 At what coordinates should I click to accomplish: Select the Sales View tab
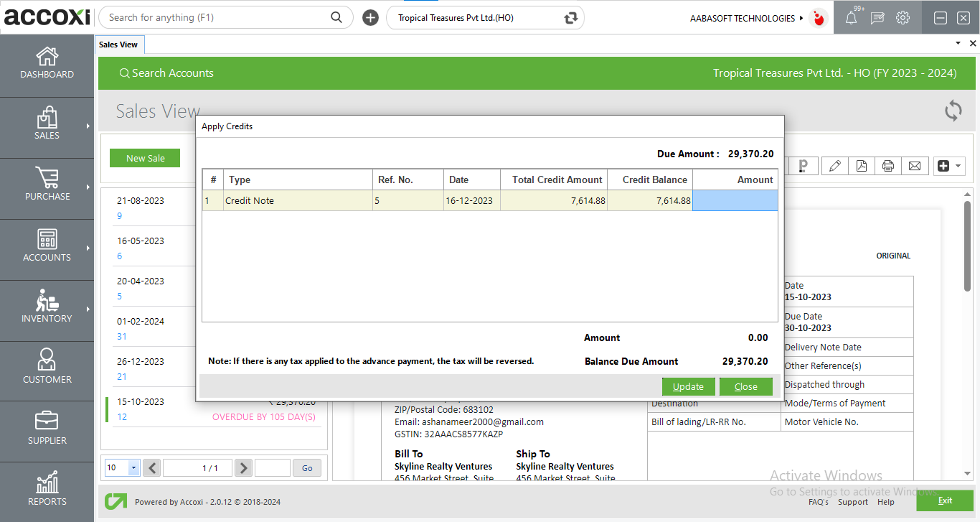[x=118, y=45]
